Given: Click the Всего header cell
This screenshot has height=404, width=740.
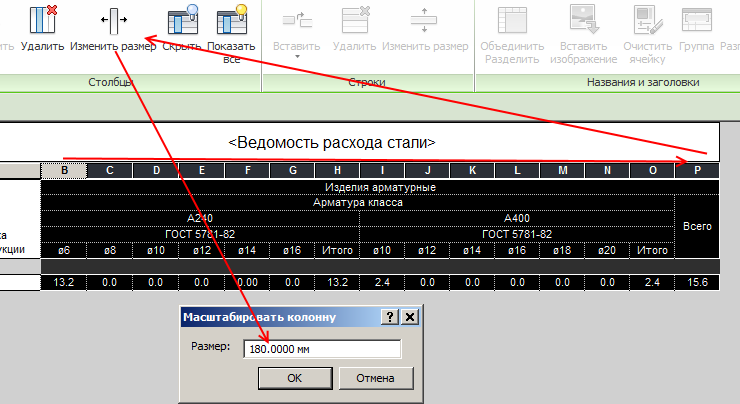Looking at the screenshot, I should point(697,227).
